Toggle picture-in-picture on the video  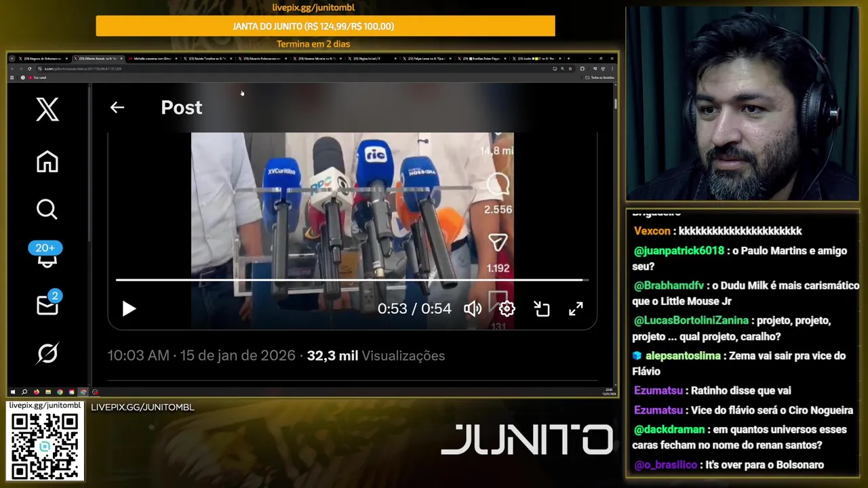(541, 309)
